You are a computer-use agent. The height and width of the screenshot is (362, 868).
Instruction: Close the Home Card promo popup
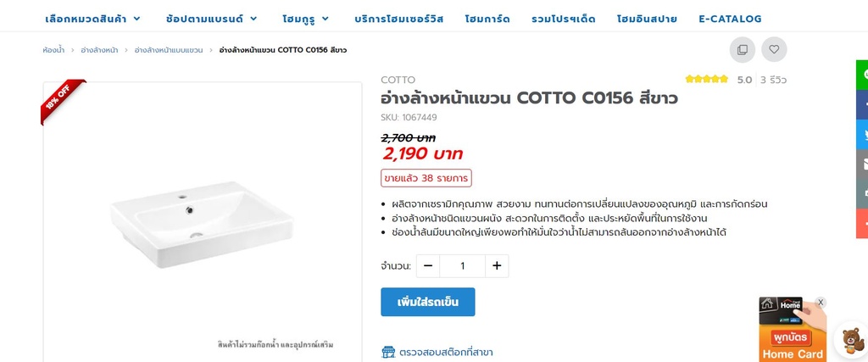coord(821,303)
